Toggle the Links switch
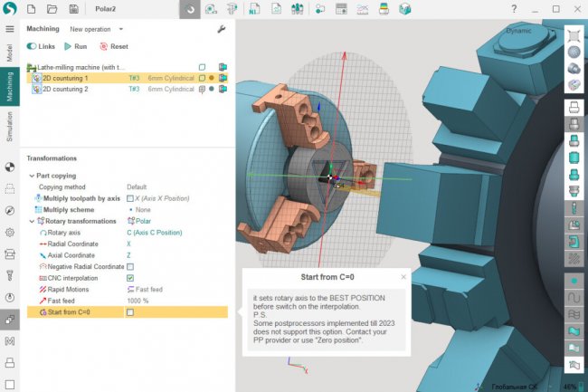The height and width of the screenshot is (392, 588). point(33,46)
